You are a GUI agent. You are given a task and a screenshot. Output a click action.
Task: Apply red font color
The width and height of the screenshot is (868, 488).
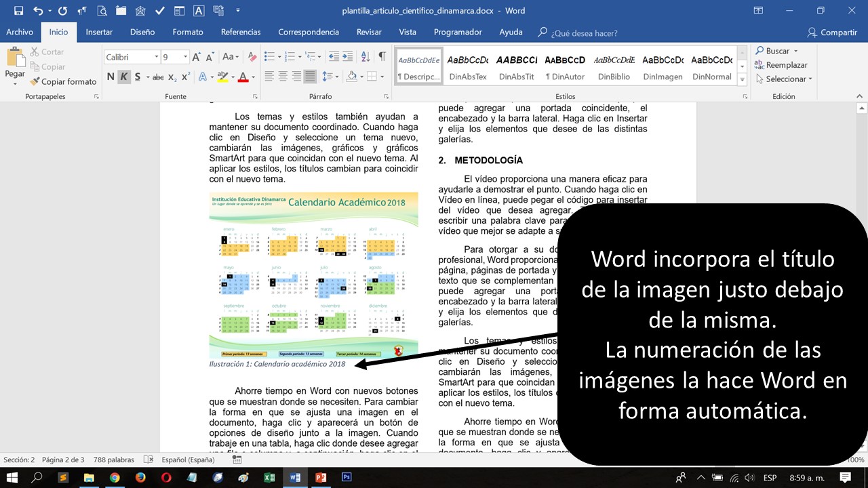tap(243, 77)
